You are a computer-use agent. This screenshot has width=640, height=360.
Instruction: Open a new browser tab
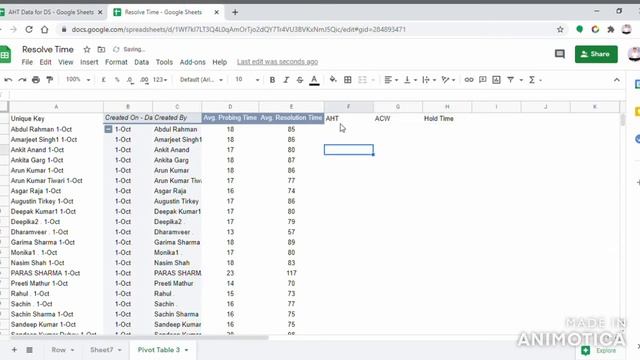tap(235, 12)
